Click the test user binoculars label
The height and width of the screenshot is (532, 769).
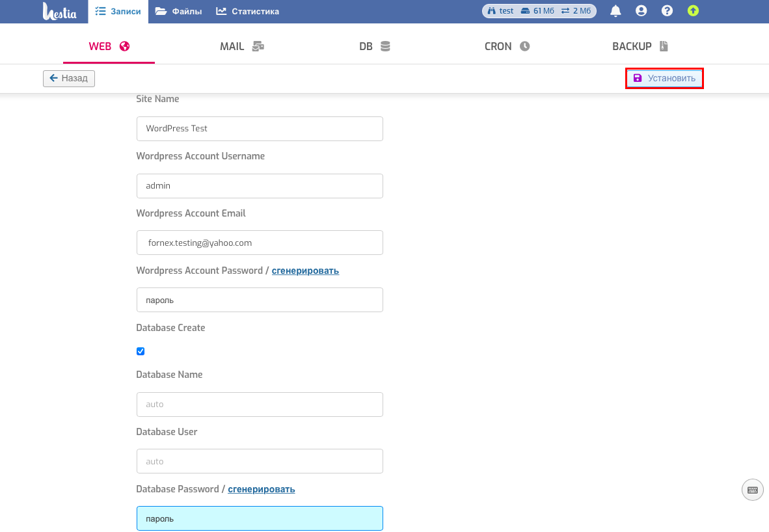500,11
